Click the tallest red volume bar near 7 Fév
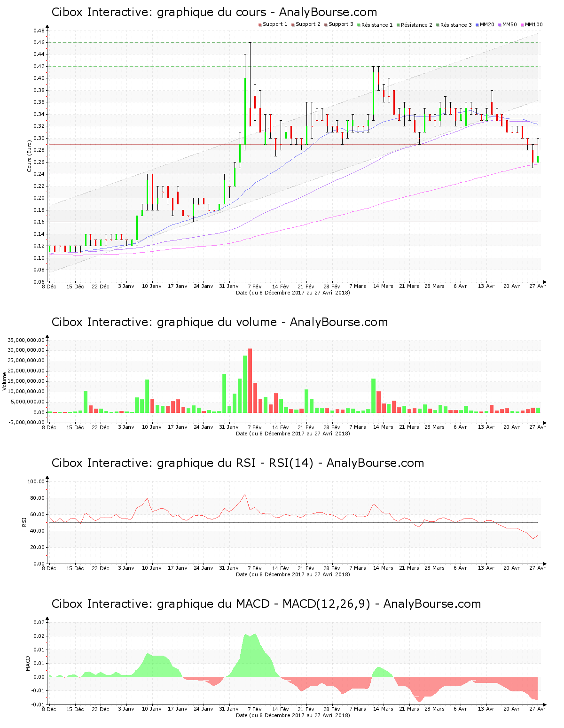 (x=250, y=380)
